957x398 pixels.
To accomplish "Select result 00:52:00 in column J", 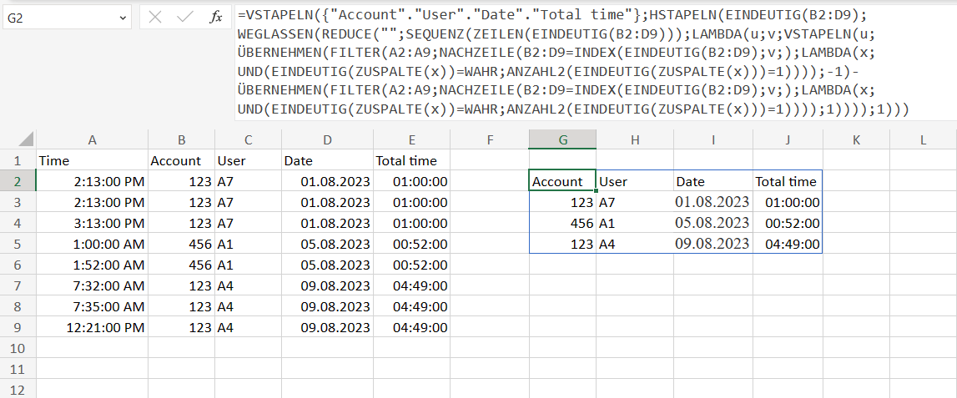I will 788,223.
